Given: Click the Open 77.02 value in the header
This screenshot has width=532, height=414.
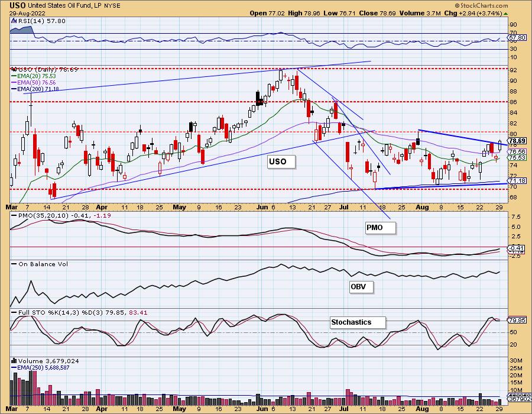Looking at the screenshot, I should point(267,13).
